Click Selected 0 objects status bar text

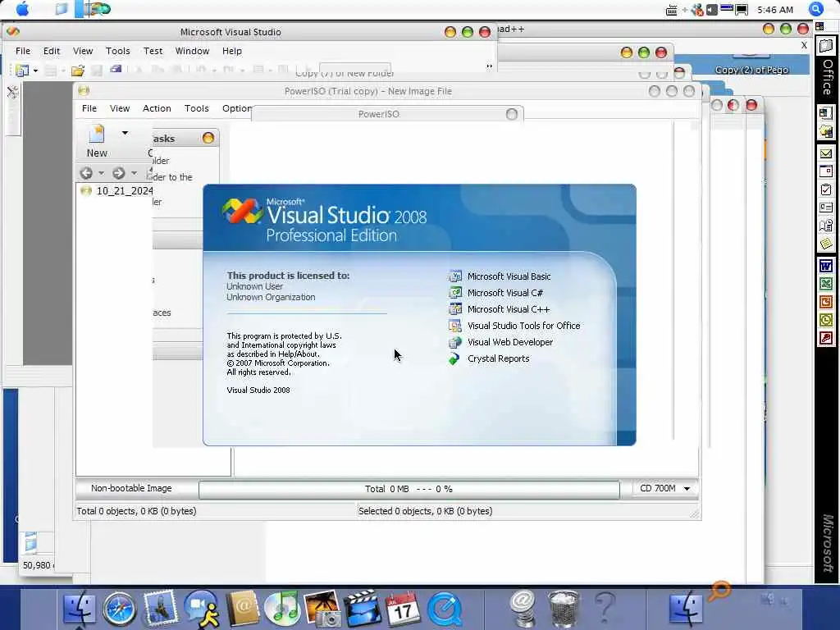426,511
